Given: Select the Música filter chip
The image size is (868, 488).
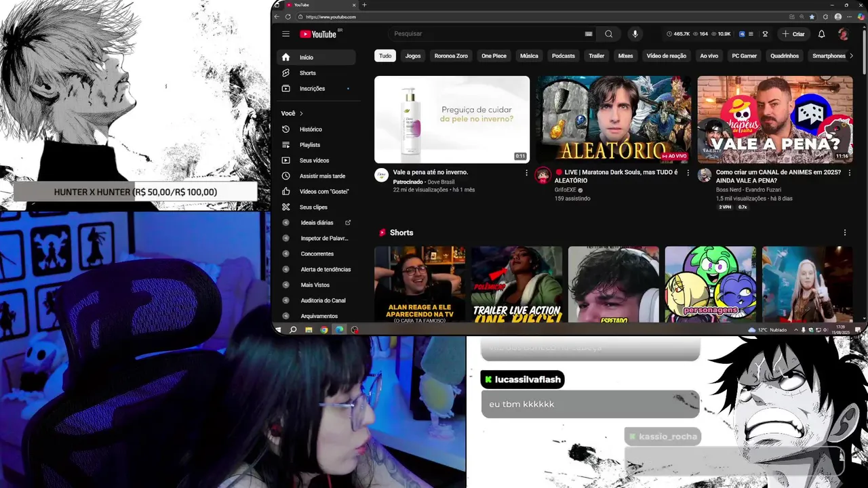Looking at the screenshot, I should pyautogui.click(x=529, y=56).
